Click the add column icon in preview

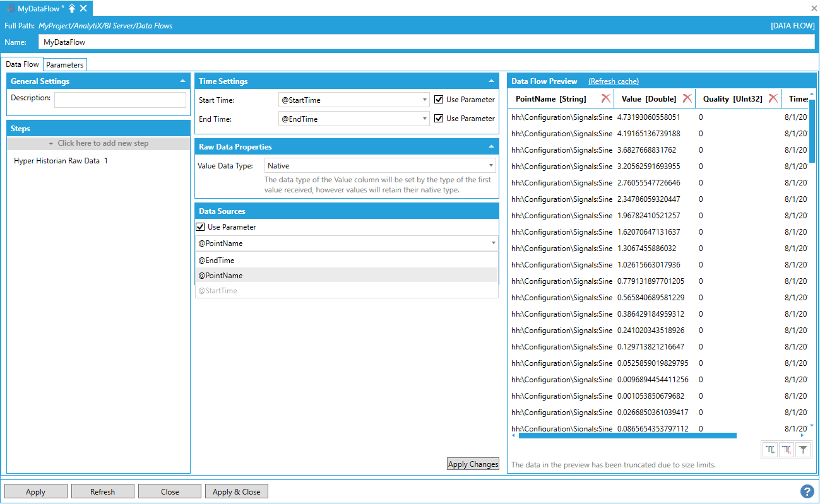[x=770, y=450]
